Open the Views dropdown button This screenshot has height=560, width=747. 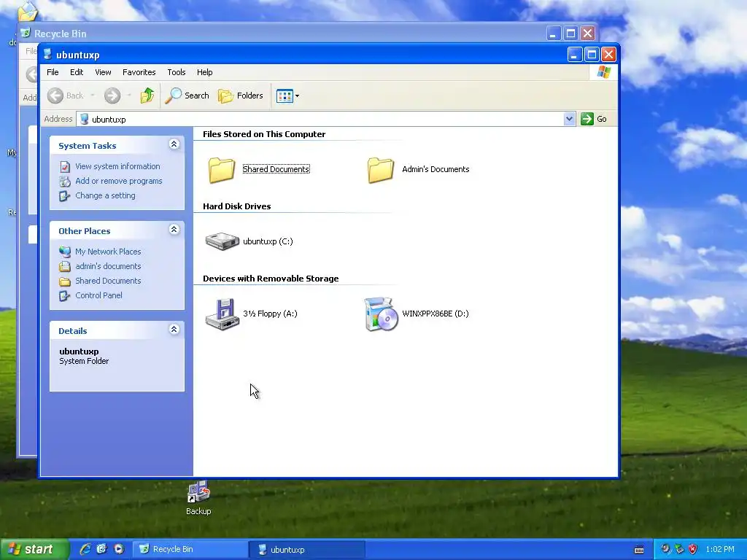287,96
